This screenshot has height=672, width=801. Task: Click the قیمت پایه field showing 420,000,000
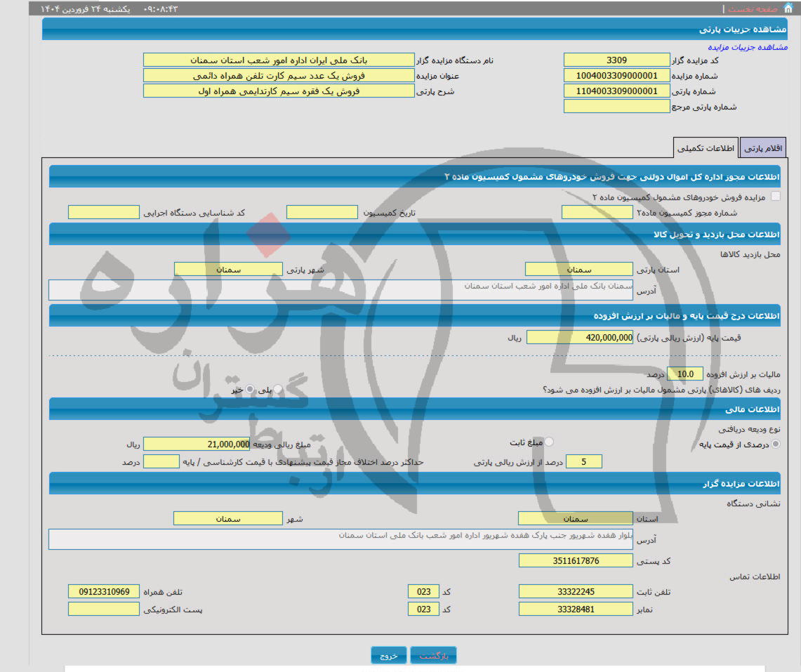[x=579, y=338]
